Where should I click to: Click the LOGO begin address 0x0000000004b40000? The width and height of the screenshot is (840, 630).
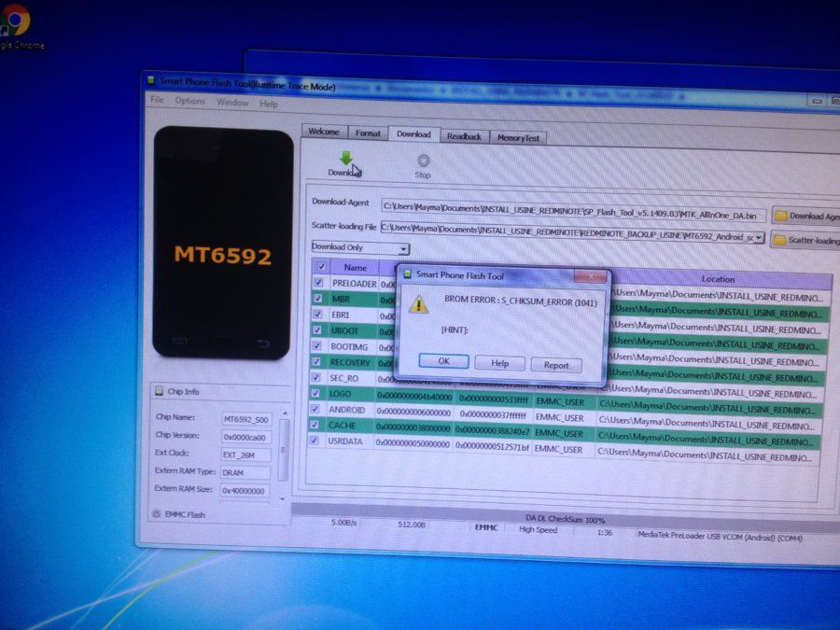[413, 397]
